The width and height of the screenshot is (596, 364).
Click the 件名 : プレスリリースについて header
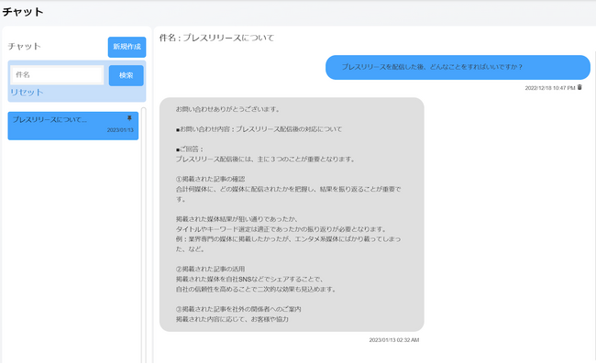tap(216, 38)
